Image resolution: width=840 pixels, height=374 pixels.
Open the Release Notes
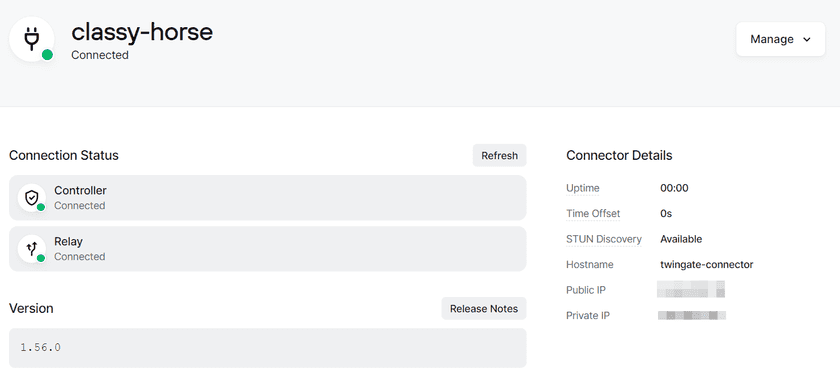pyautogui.click(x=484, y=309)
